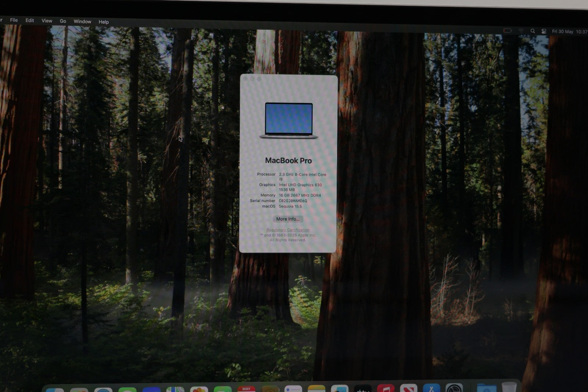Select the 2.3 GHz 8-Core processor text
This screenshot has width=588, height=392.
coord(302,177)
